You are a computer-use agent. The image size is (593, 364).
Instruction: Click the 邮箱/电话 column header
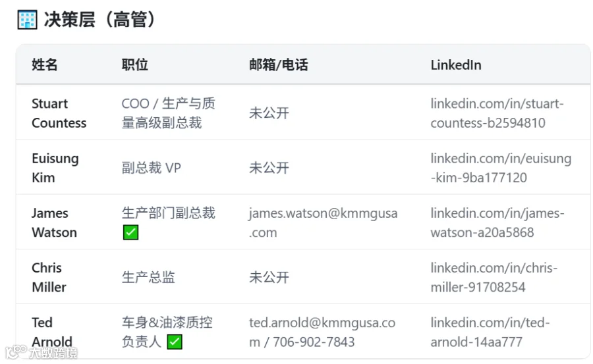coord(278,65)
